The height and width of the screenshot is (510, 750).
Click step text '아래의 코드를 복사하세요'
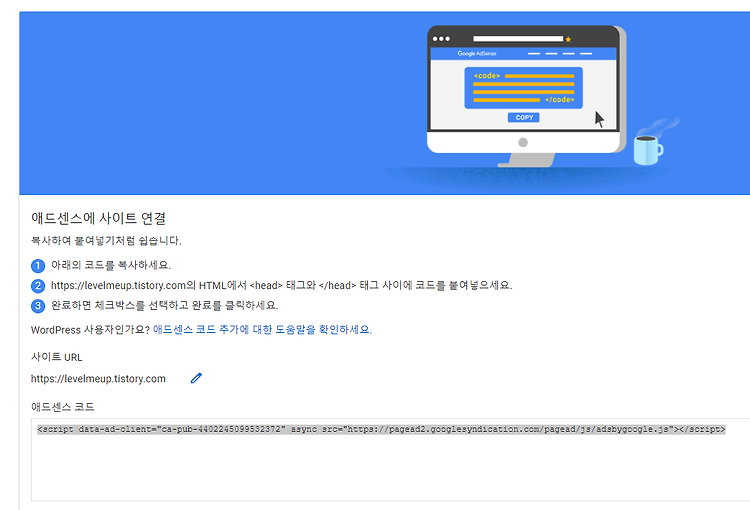111,265
